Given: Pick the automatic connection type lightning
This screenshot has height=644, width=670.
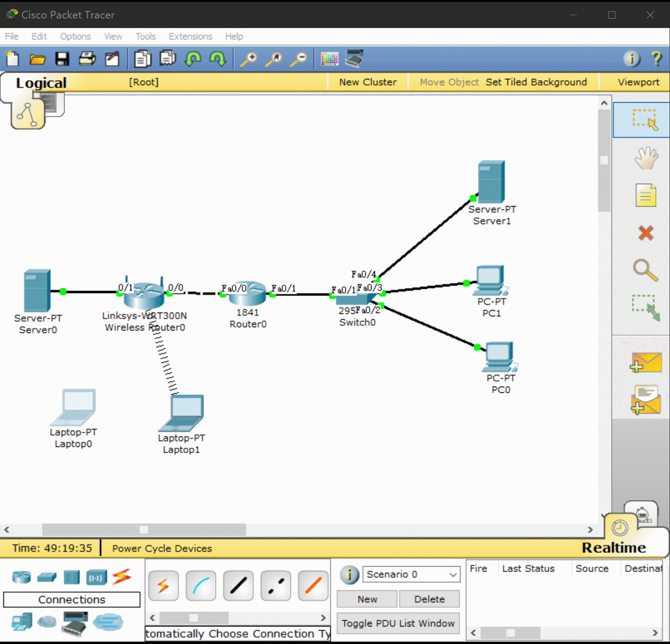Looking at the screenshot, I should click(163, 586).
